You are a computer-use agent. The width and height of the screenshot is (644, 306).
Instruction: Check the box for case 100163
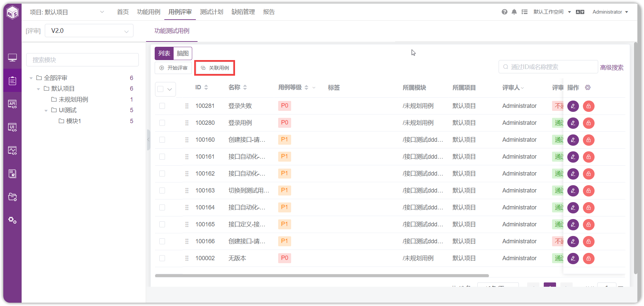click(x=162, y=191)
